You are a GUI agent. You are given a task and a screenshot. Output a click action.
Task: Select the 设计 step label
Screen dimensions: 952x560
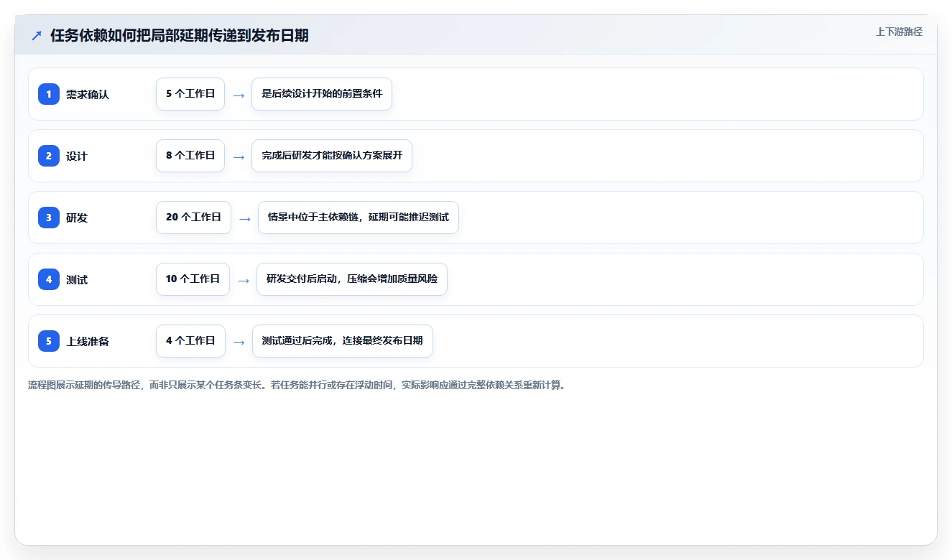77,156
